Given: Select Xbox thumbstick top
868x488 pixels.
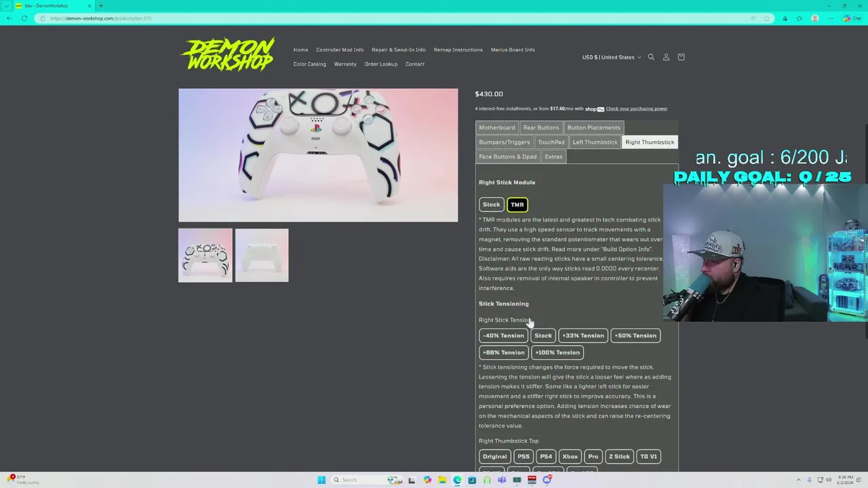Looking at the screenshot, I should (x=570, y=457).
